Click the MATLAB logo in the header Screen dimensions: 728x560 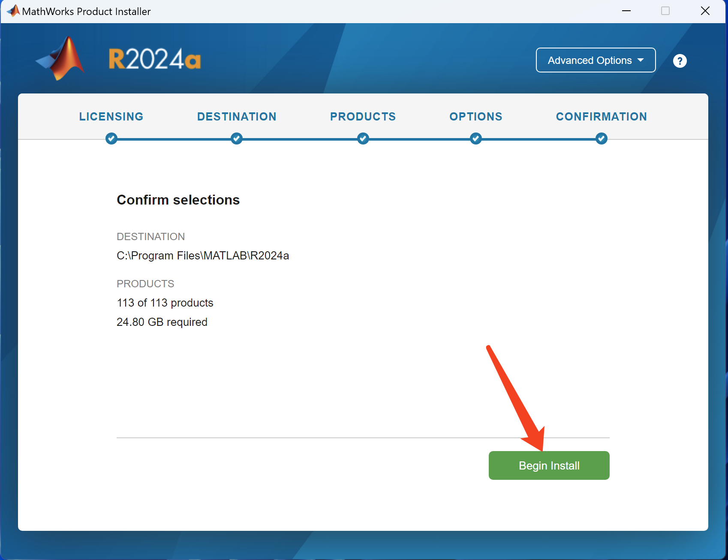pos(61,59)
